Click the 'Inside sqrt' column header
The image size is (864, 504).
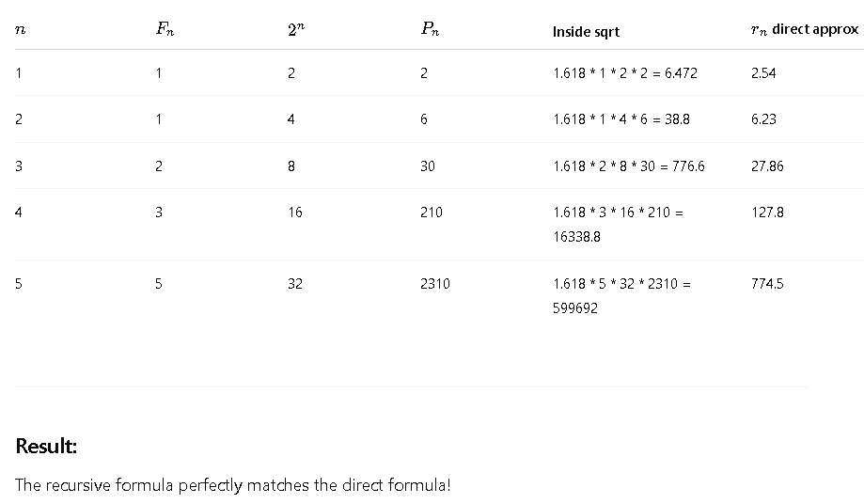586,32
